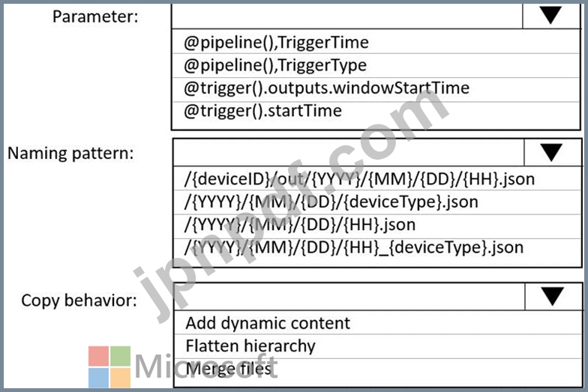
Task: Select @pipeline(),TriggerType option
Action: click(375, 66)
